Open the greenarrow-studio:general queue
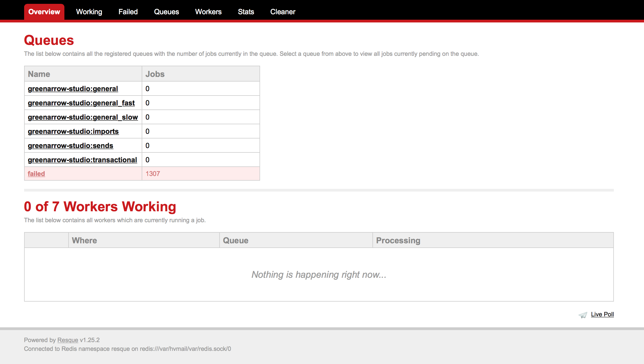Screen dimensions: 644x364 pos(73,88)
